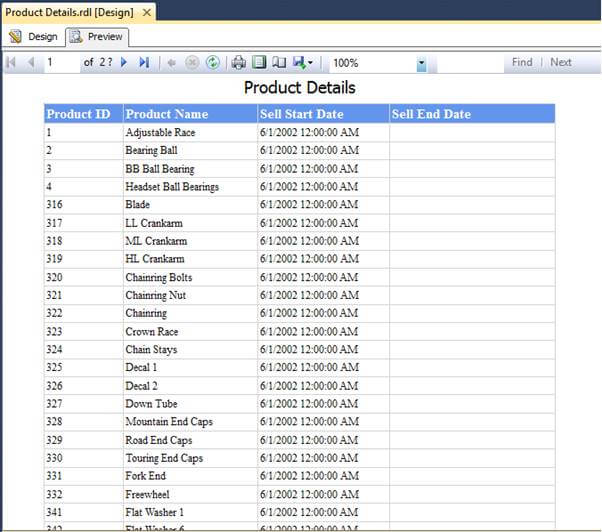This screenshot has height=532, width=602.
Task: Select the Touring End Caps cell
Action: point(190,458)
